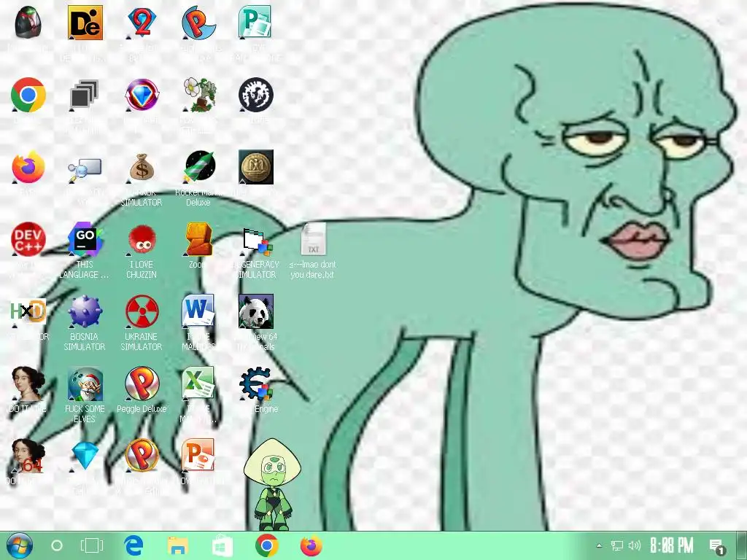Open the black alien egg desktop icon
This screenshot has width=747, height=560.
tap(28, 23)
